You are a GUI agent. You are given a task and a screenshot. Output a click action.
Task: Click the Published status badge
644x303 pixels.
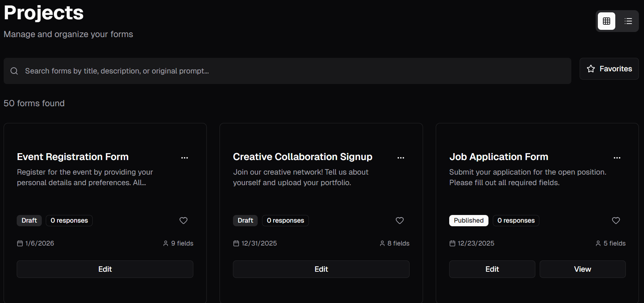click(469, 220)
